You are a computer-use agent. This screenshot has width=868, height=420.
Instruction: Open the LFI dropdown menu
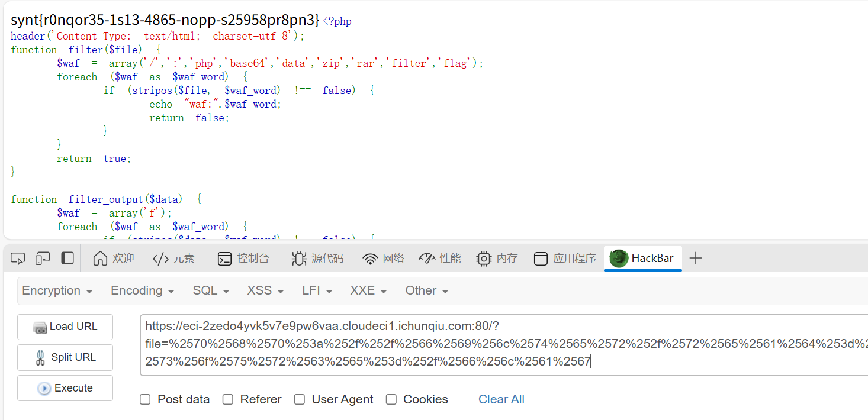click(x=317, y=290)
